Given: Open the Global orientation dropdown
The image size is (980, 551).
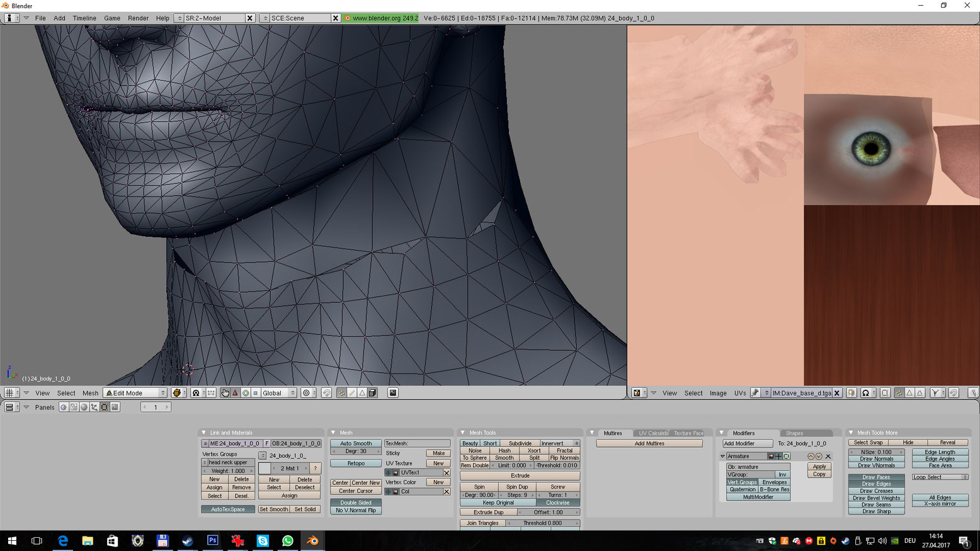Looking at the screenshot, I should click(x=278, y=393).
